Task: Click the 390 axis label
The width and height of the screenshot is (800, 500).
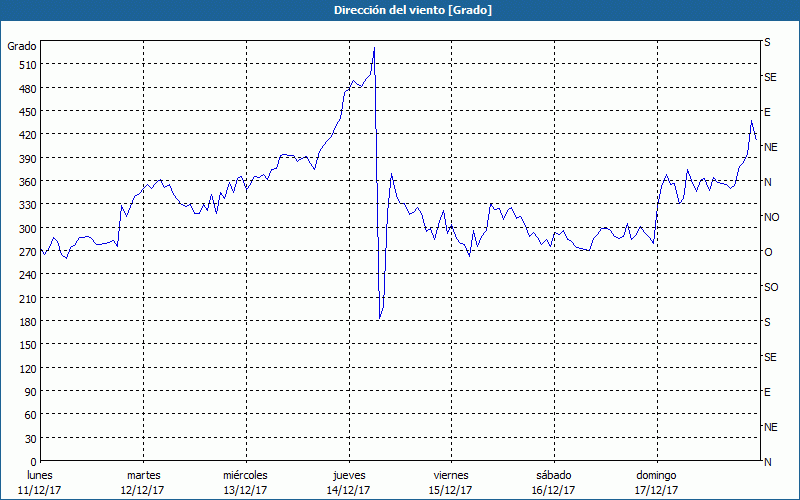Action: 28,159
